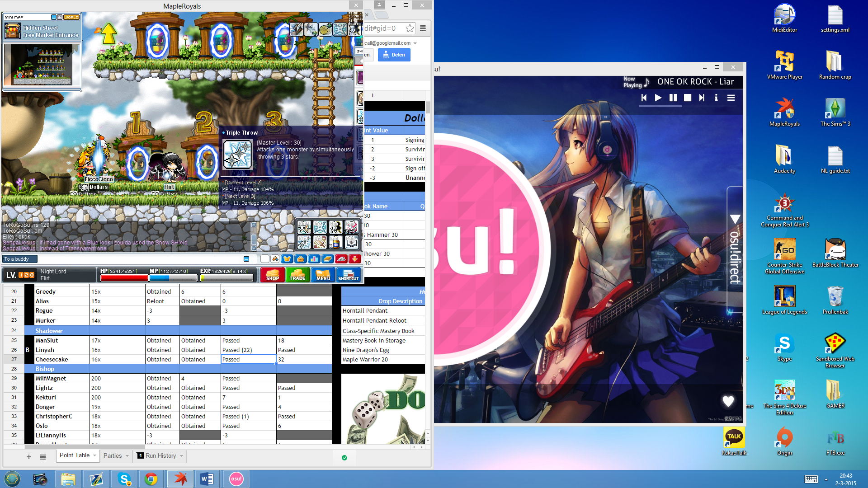Viewport: 868px width, 488px height.
Task: Switch to the Point Table sheet tab
Action: pos(75,455)
